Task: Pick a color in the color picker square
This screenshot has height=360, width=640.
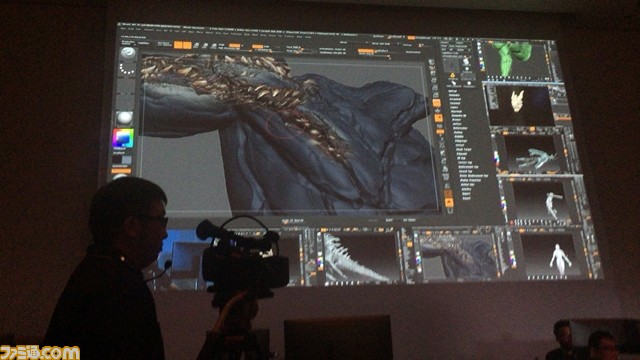Action: (x=123, y=138)
